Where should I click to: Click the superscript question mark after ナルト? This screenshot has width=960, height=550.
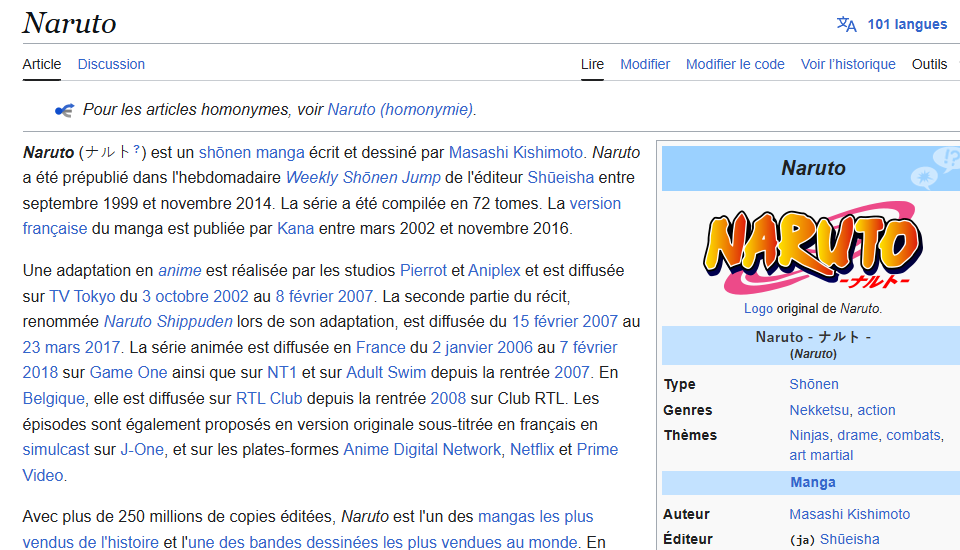click(136, 150)
